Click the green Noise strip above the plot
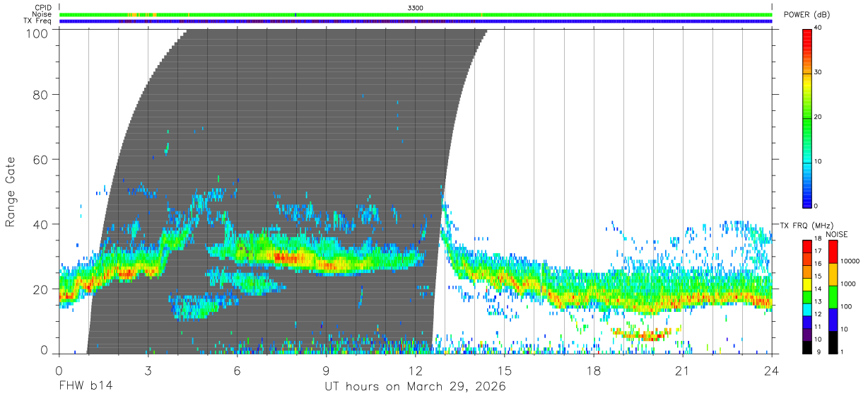 pyautogui.click(x=416, y=14)
